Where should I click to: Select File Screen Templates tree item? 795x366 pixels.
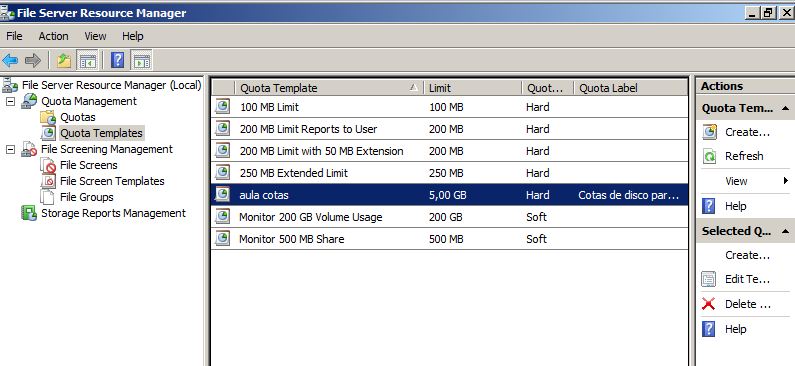(112, 181)
